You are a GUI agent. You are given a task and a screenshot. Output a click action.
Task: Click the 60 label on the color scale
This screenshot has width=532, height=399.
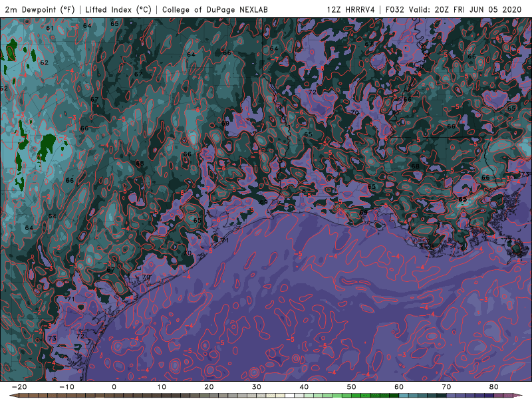(399, 387)
